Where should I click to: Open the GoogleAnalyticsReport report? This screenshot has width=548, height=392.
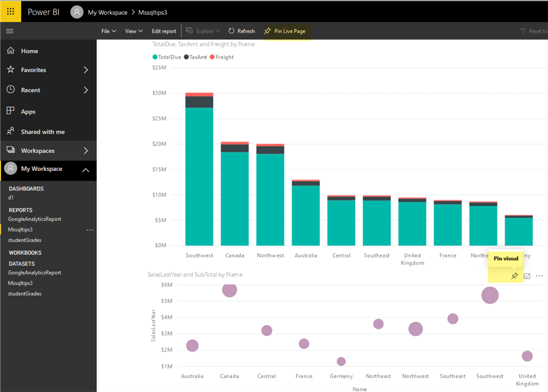point(35,219)
